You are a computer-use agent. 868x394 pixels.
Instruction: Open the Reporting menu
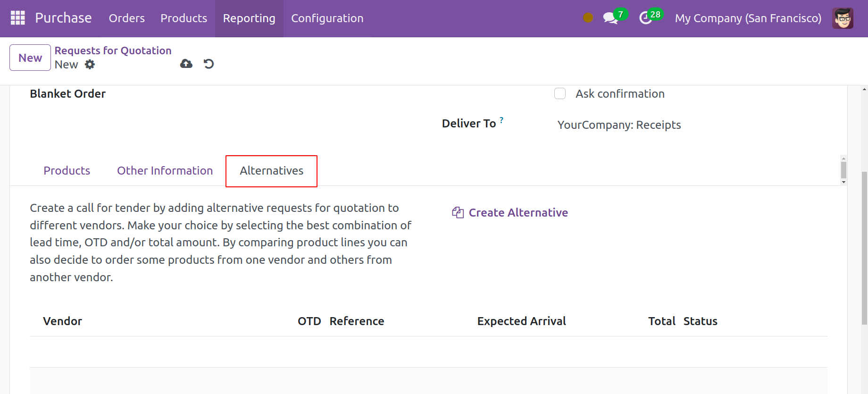(249, 18)
